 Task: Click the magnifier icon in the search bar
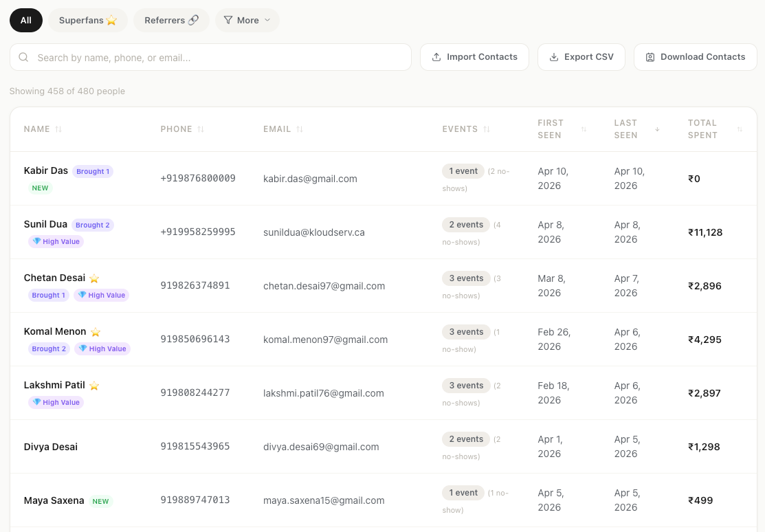[x=23, y=57]
